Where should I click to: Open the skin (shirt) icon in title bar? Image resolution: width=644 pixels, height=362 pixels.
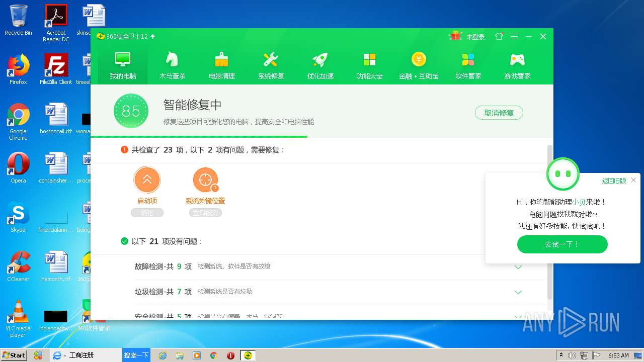(x=499, y=37)
